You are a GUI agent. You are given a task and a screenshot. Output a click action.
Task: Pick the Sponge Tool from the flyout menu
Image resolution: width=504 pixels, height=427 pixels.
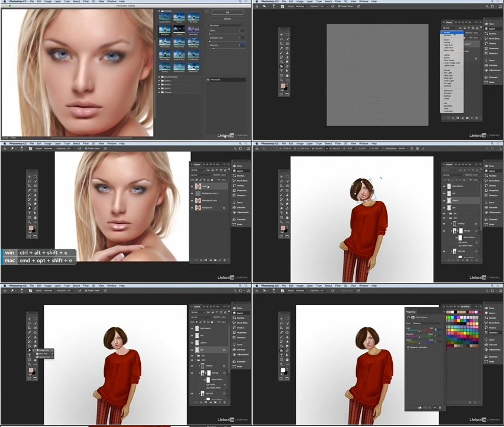[x=44, y=357]
